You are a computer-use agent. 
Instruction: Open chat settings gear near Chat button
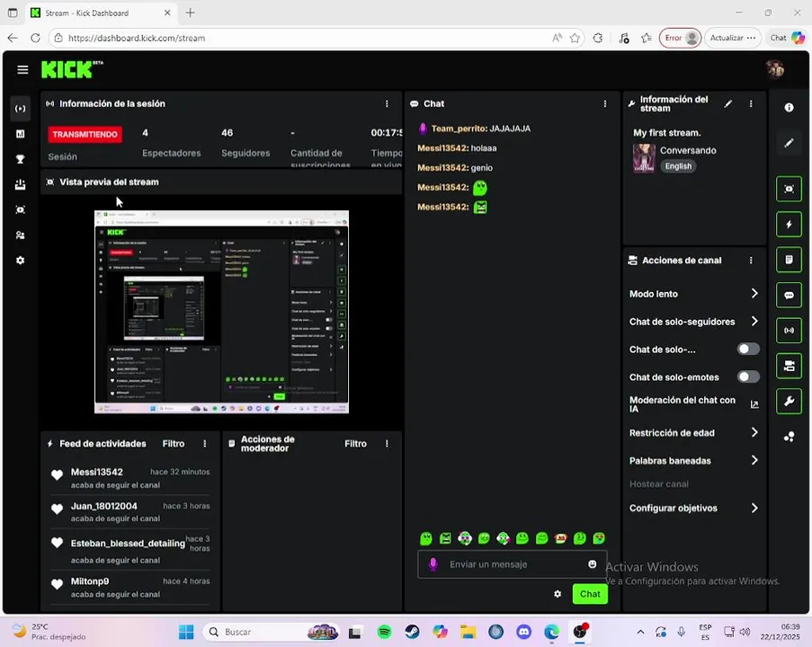click(558, 594)
